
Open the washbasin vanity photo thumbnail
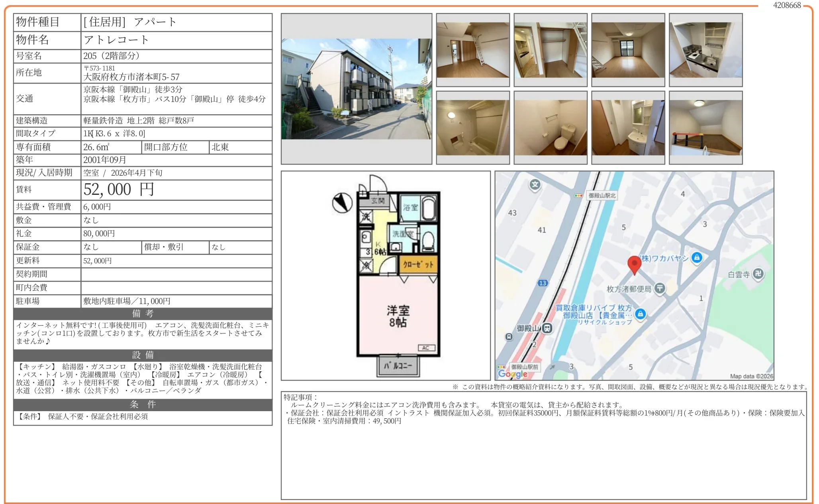[628, 127]
